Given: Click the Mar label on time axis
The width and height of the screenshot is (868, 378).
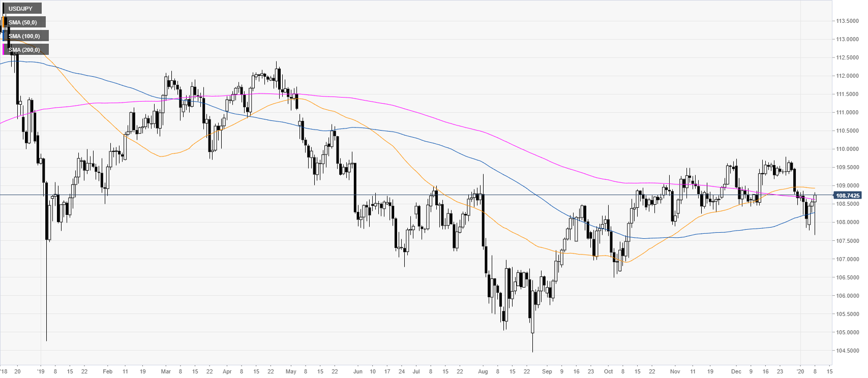Looking at the screenshot, I should (x=166, y=371).
